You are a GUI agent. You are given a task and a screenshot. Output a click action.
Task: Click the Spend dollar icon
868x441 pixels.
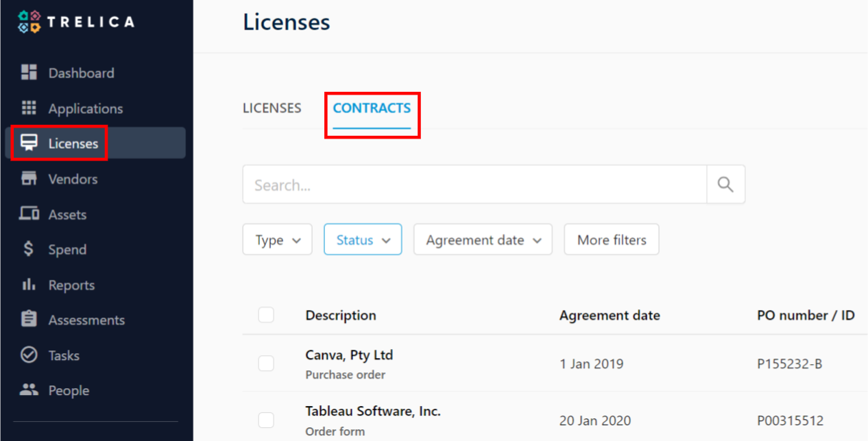(29, 250)
